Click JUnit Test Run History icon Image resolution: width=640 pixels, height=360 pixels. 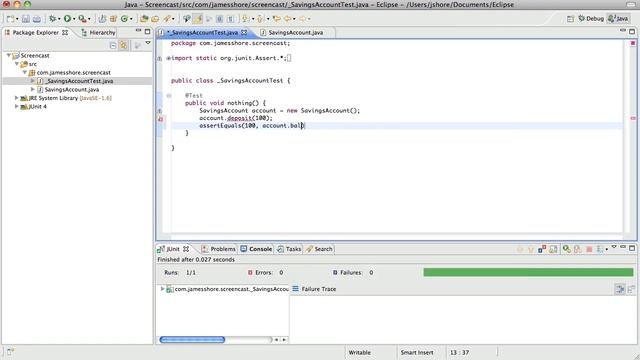[600, 249]
